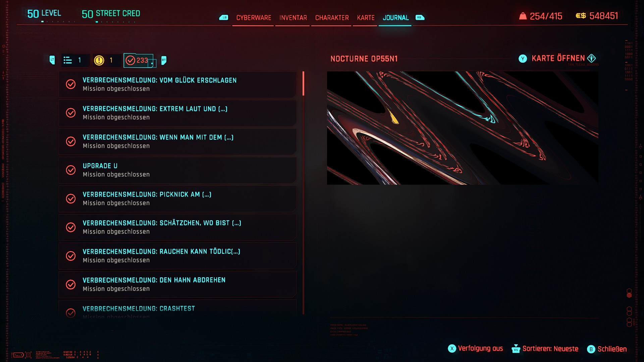Image resolution: width=644 pixels, height=362 pixels.
Task: Toggle tracking with Verfolgung aus
Action: pyautogui.click(x=476, y=349)
